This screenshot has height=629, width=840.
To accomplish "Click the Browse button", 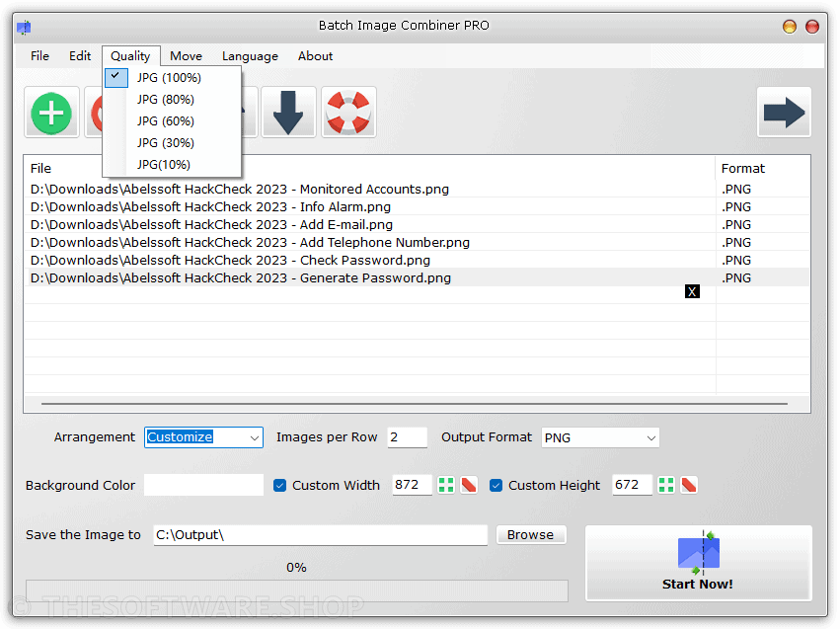I will tap(531, 535).
